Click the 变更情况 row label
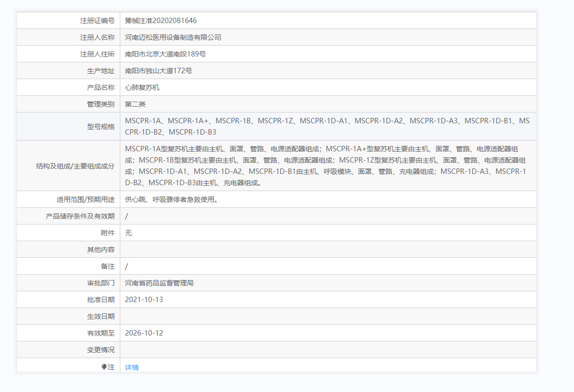The width and height of the screenshot is (574, 392). point(101,350)
